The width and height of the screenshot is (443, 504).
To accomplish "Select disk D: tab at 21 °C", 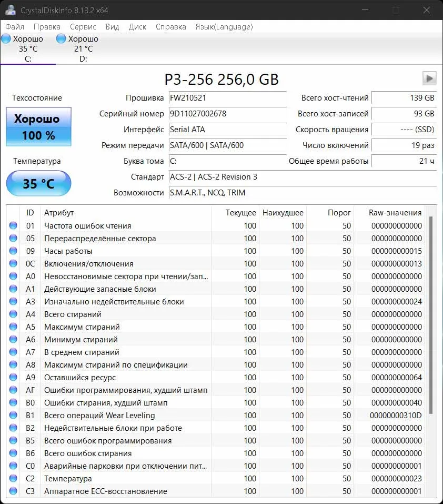I will (x=83, y=48).
